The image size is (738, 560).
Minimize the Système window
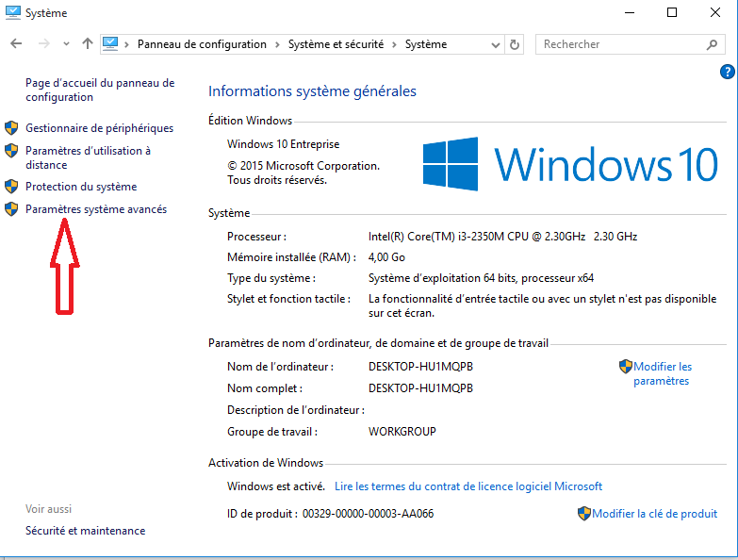[x=630, y=12]
